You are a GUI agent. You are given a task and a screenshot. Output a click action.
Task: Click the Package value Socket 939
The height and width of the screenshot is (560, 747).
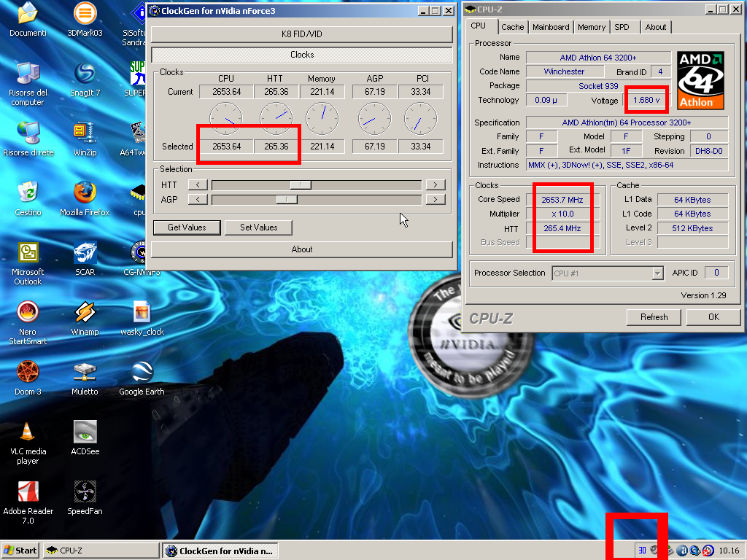(x=598, y=86)
